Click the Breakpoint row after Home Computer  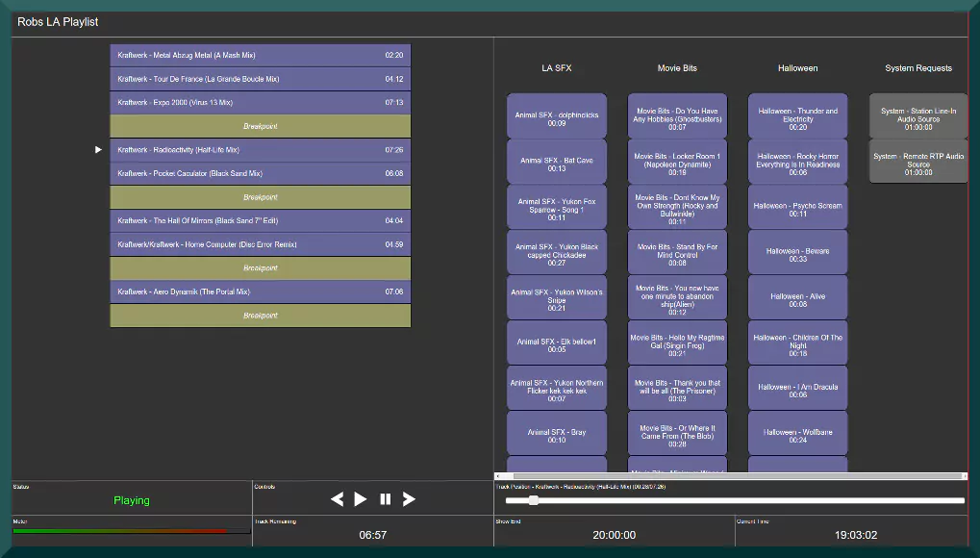[260, 268]
